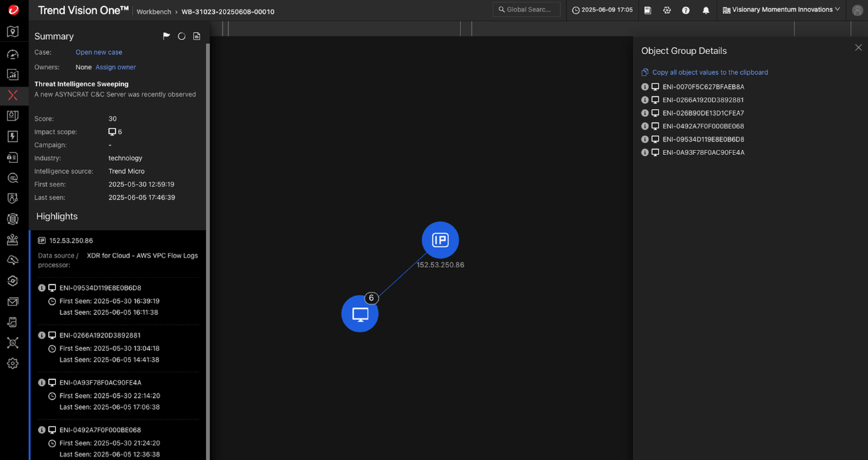Click the Open new case link
The width and height of the screenshot is (868, 460).
coord(98,52)
